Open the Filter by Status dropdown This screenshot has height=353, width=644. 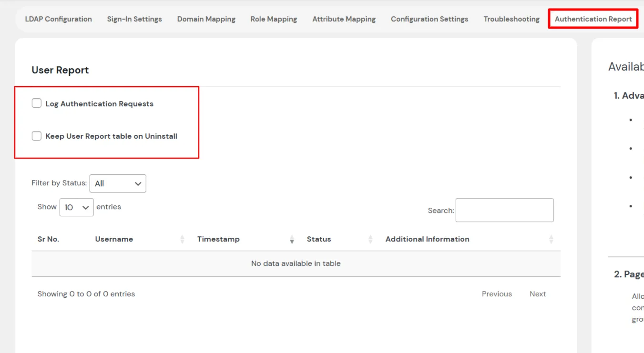pos(118,183)
